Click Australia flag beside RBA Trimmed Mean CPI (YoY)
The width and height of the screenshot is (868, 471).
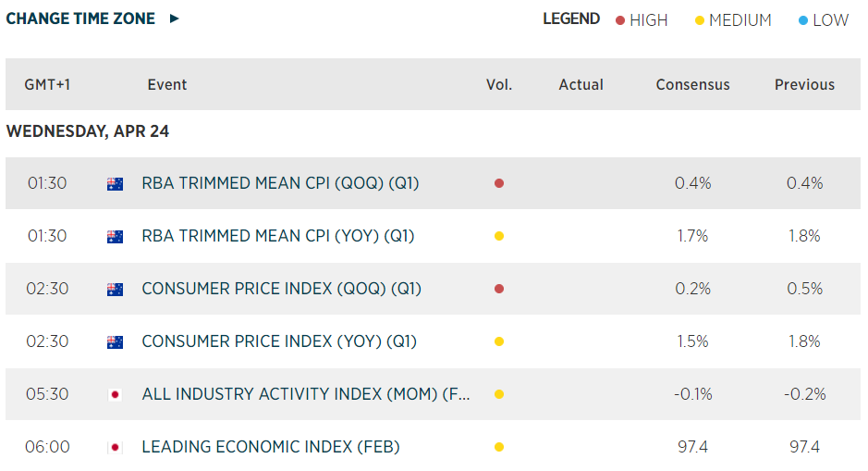(116, 236)
